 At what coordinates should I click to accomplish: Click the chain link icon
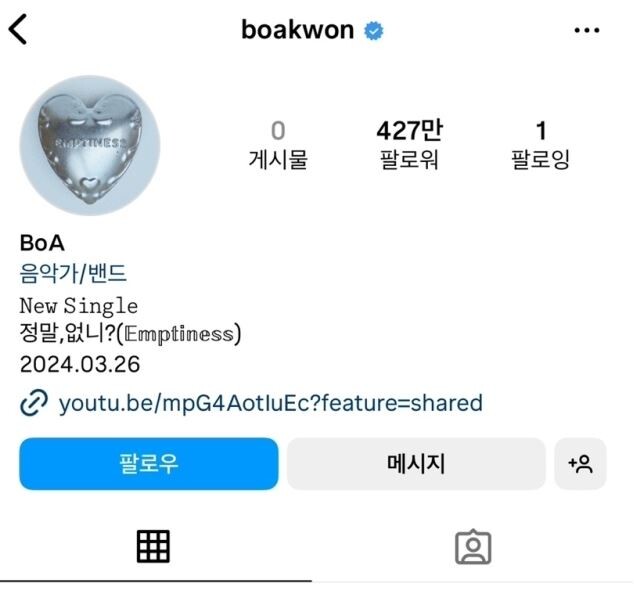tap(34, 403)
